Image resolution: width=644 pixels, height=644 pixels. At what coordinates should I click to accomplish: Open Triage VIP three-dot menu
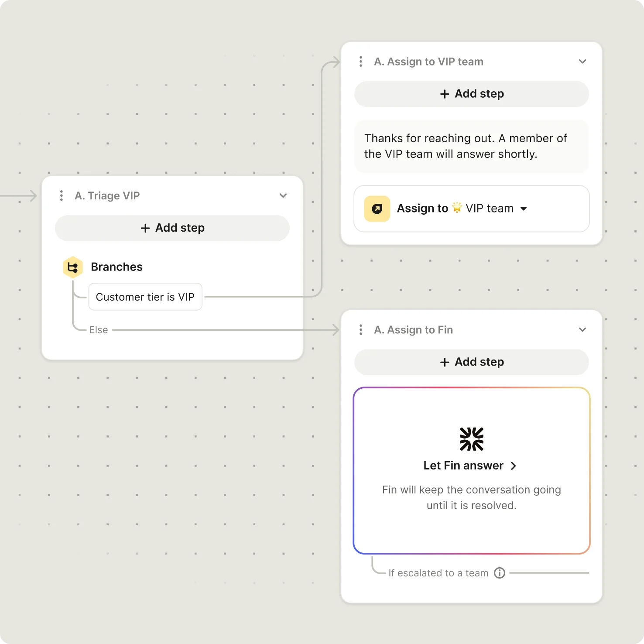coord(62,195)
